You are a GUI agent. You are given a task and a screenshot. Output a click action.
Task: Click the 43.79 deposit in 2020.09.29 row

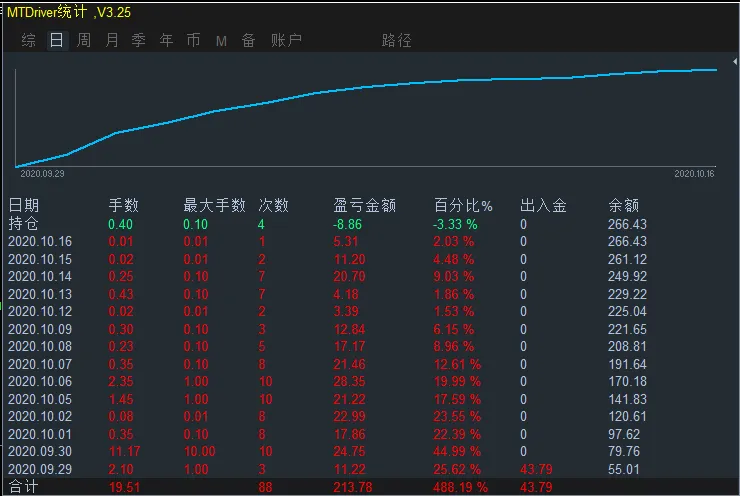tap(536, 470)
